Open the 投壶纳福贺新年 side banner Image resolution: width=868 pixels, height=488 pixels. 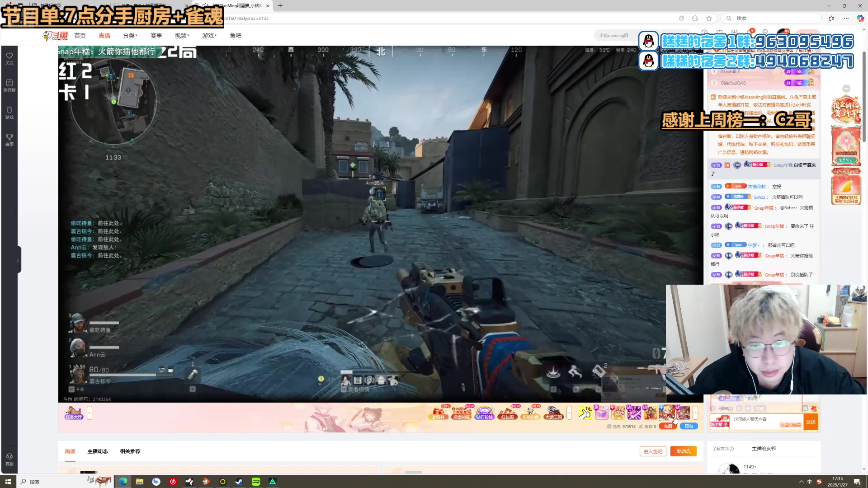[846, 110]
